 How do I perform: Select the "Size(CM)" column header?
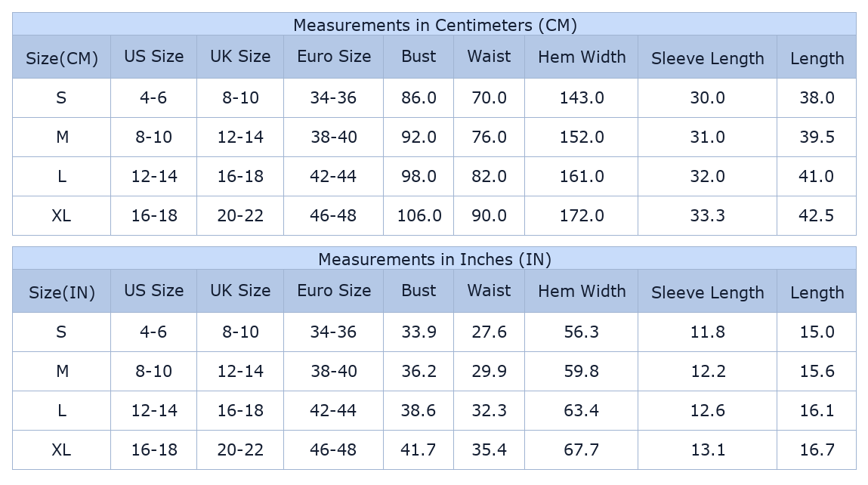pyautogui.click(x=62, y=58)
